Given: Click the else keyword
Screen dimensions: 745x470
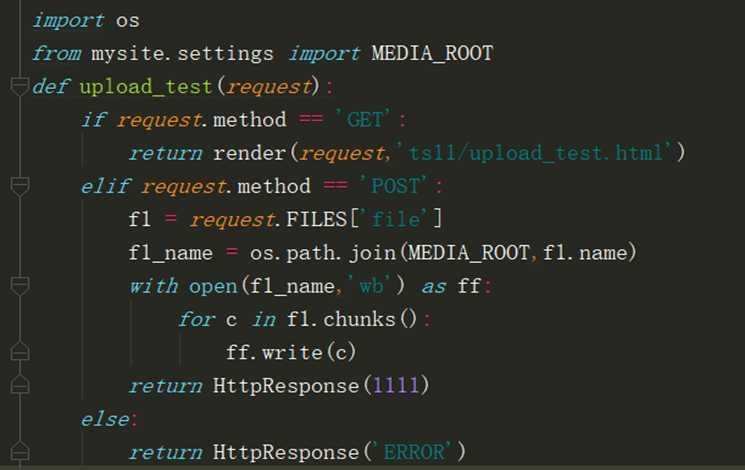Looking at the screenshot, I should (105, 419).
